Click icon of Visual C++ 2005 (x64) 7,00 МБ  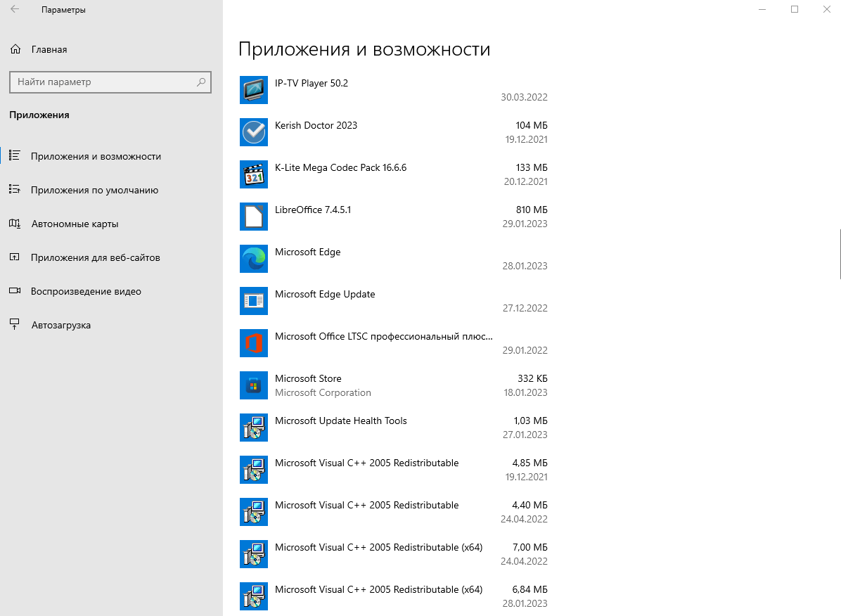tap(254, 554)
